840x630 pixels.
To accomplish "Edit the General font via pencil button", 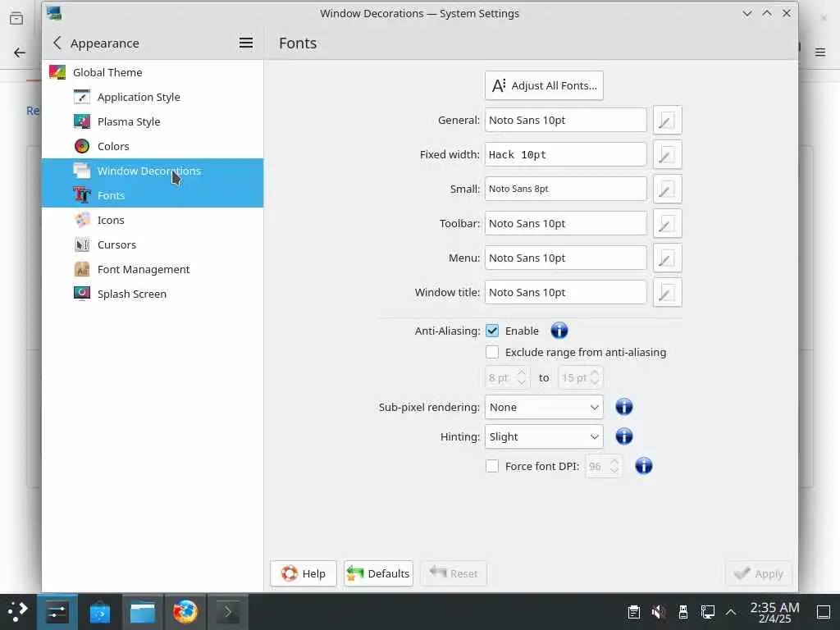I will point(667,120).
